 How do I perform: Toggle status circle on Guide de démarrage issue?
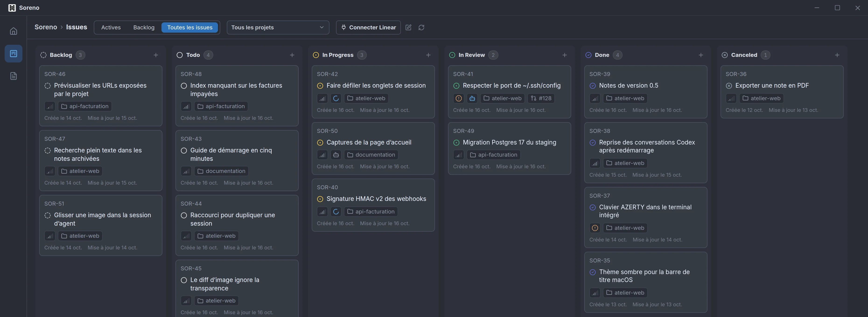[x=184, y=150]
